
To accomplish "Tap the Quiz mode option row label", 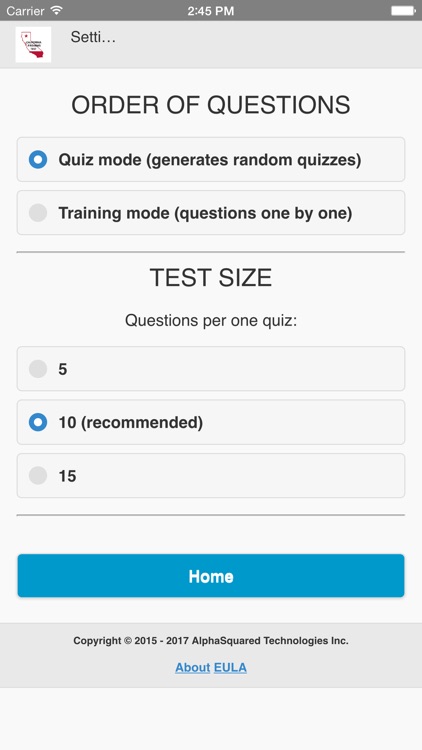I will click(210, 160).
